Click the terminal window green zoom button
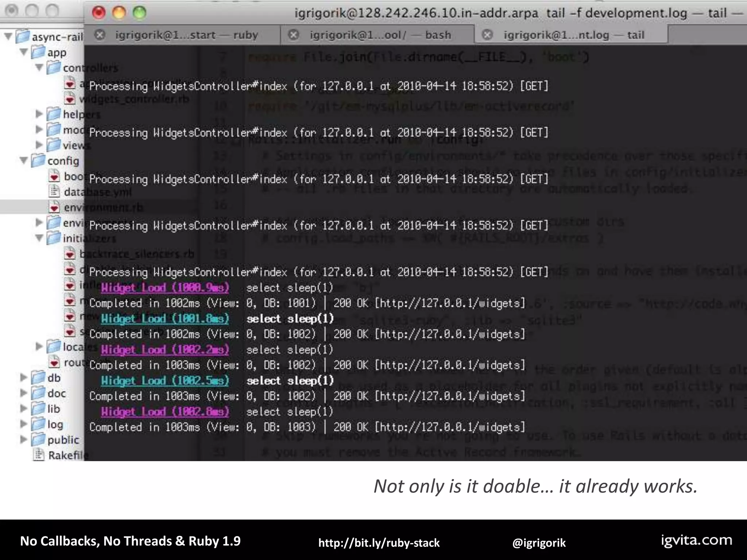747x560 pixels. tap(139, 13)
